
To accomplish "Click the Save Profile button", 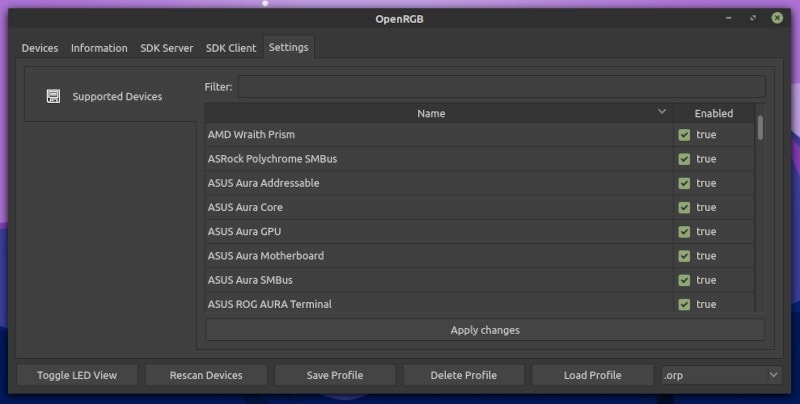I will point(335,375).
